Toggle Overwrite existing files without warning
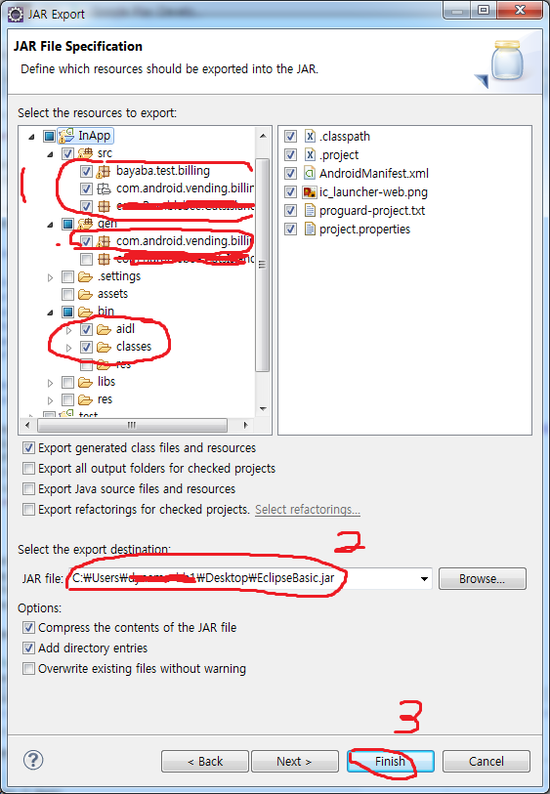Image resolution: width=550 pixels, height=794 pixels. [28, 669]
